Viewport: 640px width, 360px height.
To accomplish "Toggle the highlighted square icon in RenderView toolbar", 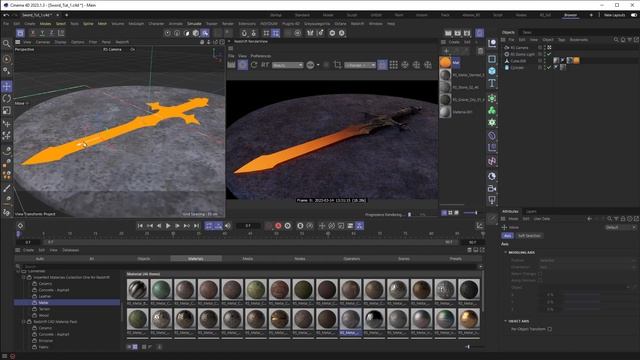I will tap(382, 65).
